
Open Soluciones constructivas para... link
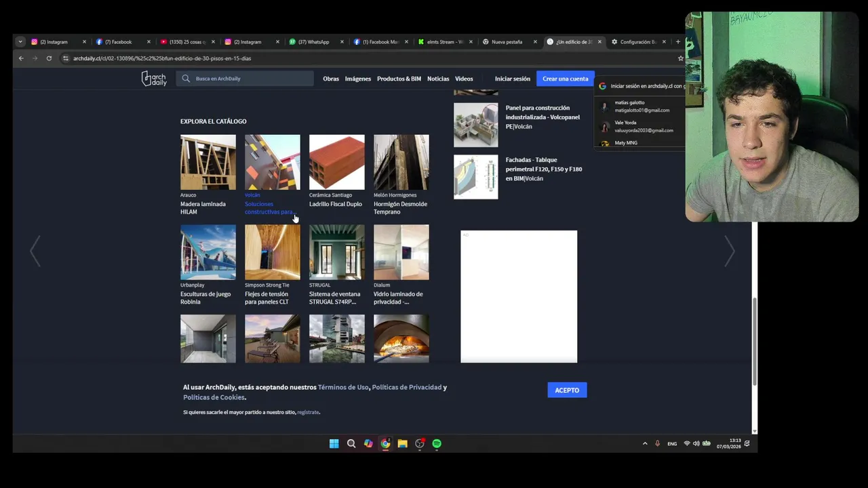(271, 208)
